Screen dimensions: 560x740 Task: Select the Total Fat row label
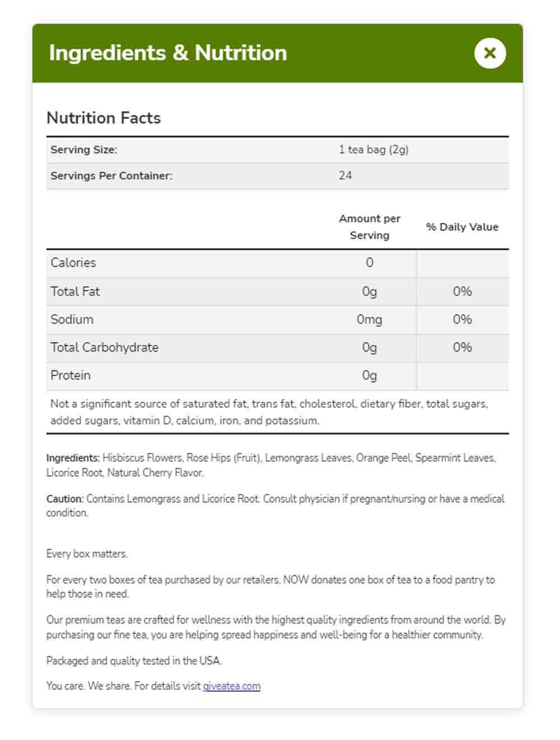coord(75,291)
